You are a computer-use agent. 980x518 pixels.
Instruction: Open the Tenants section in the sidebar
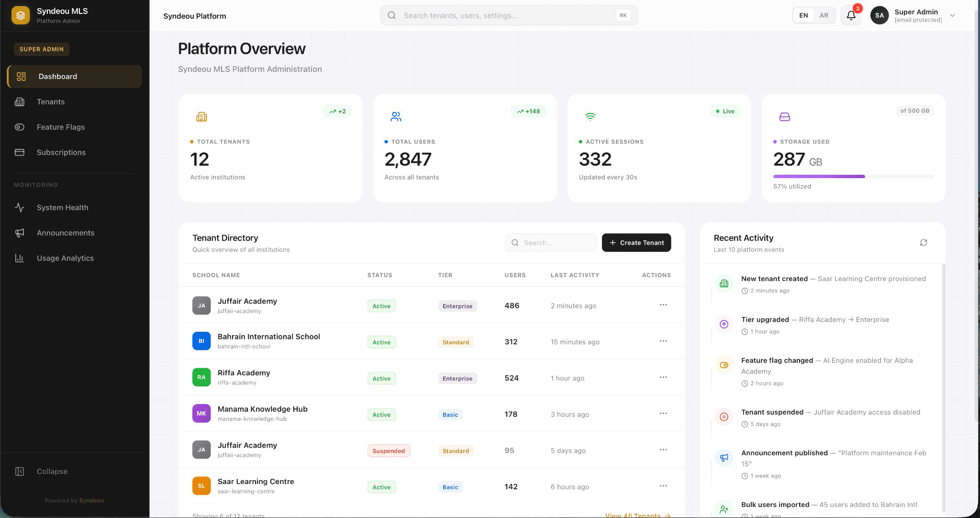pyautogui.click(x=50, y=101)
